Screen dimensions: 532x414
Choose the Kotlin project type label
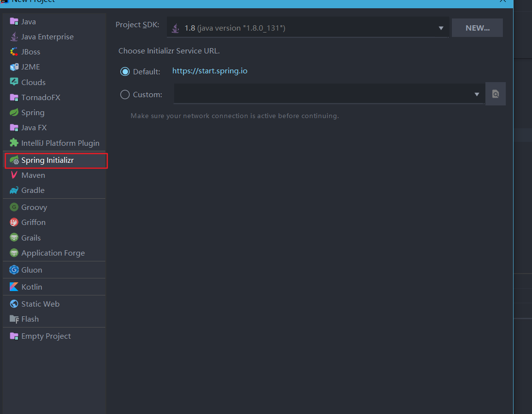(x=32, y=287)
